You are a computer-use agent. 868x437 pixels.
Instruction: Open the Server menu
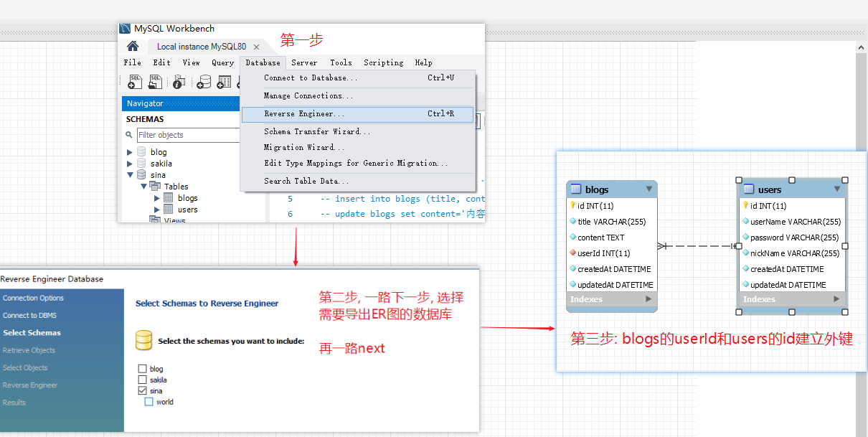pos(304,62)
